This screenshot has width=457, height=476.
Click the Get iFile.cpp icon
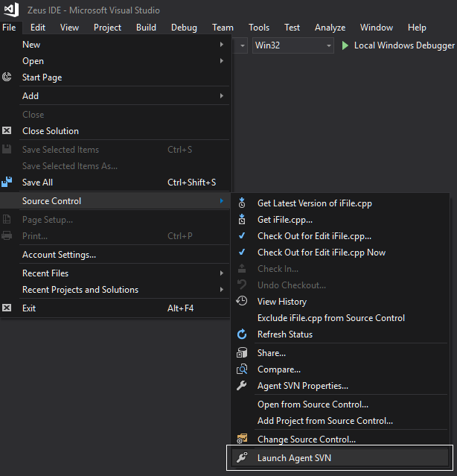pyautogui.click(x=242, y=219)
